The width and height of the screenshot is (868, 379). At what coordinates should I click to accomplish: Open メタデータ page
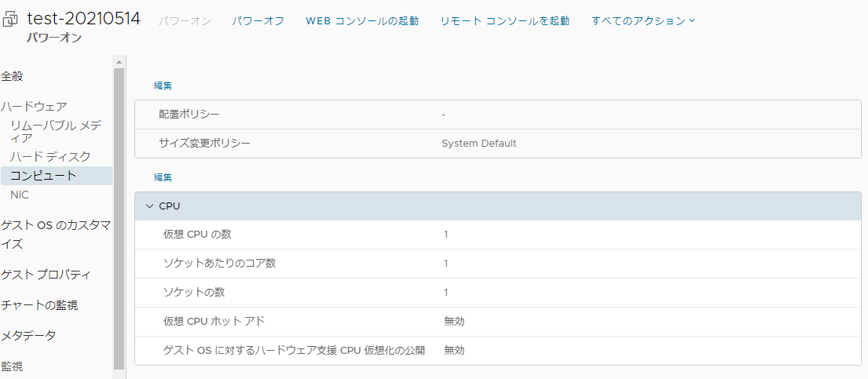click(28, 335)
